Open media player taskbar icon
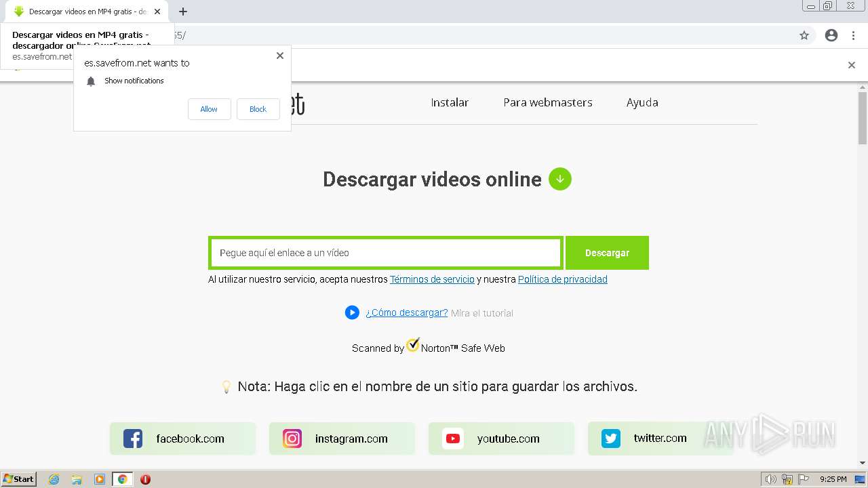 100,479
